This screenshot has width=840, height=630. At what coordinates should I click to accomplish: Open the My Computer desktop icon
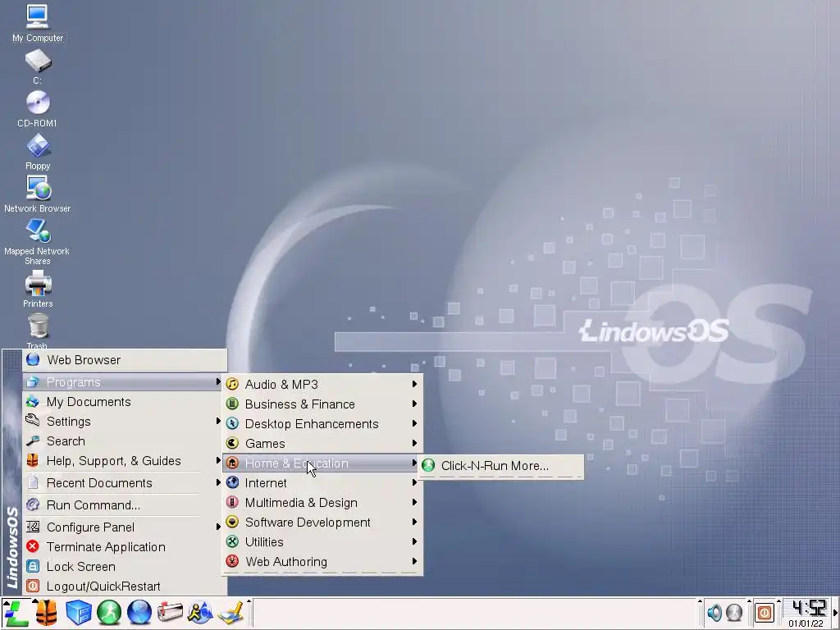(38, 24)
